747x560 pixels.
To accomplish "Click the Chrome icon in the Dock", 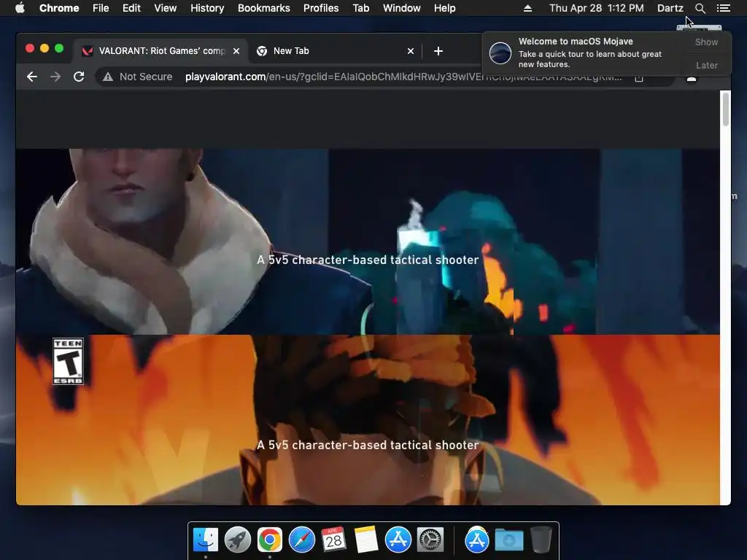I will click(x=270, y=540).
